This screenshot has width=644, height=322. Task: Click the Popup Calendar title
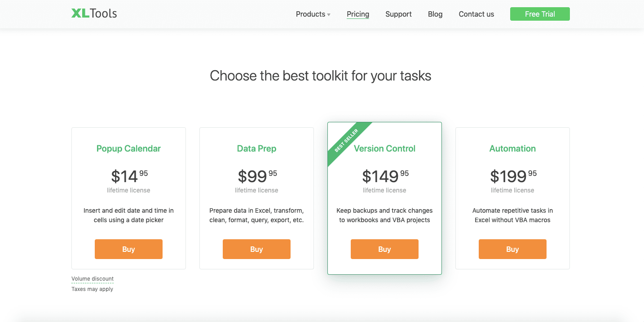[128, 148]
